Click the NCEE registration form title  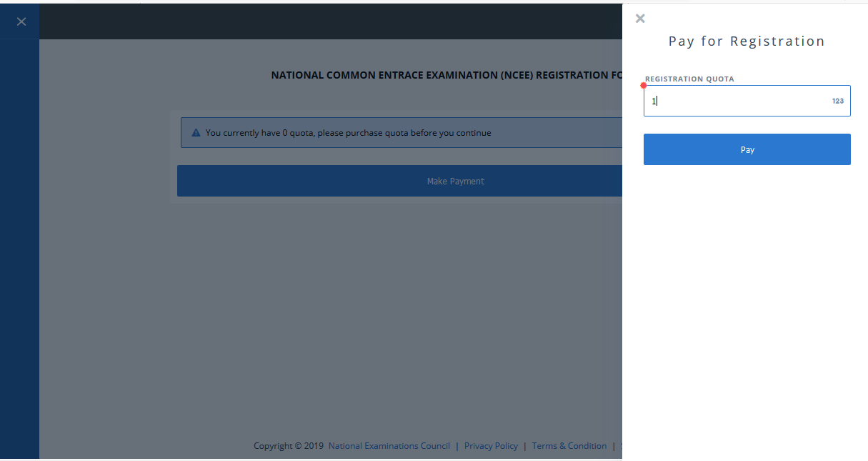447,74
